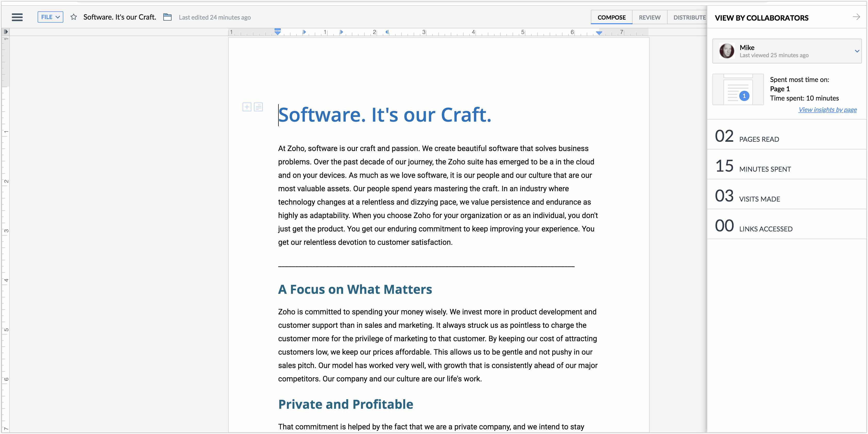Open the FILE dropdown menu
The height and width of the screenshot is (434, 868).
50,17
